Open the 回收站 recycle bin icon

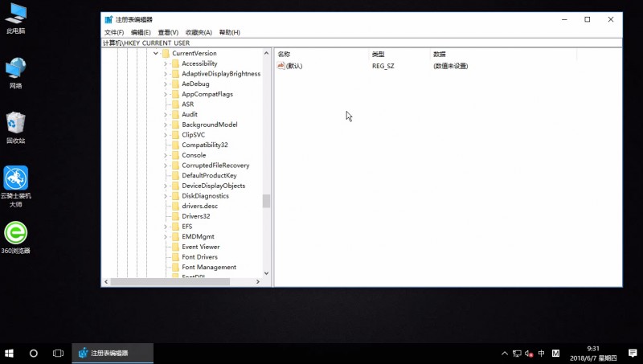(x=15, y=128)
